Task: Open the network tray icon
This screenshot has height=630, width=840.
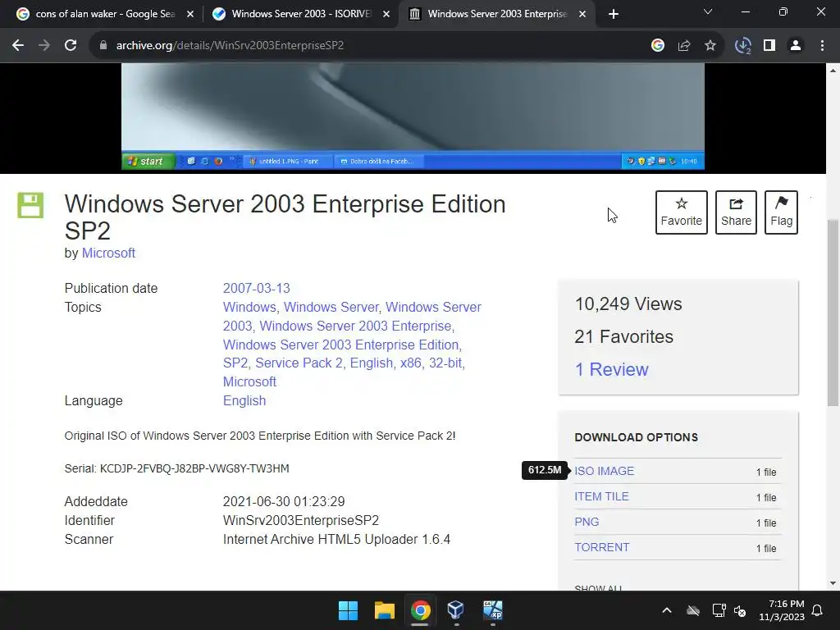Action: pyautogui.click(x=719, y=610)
